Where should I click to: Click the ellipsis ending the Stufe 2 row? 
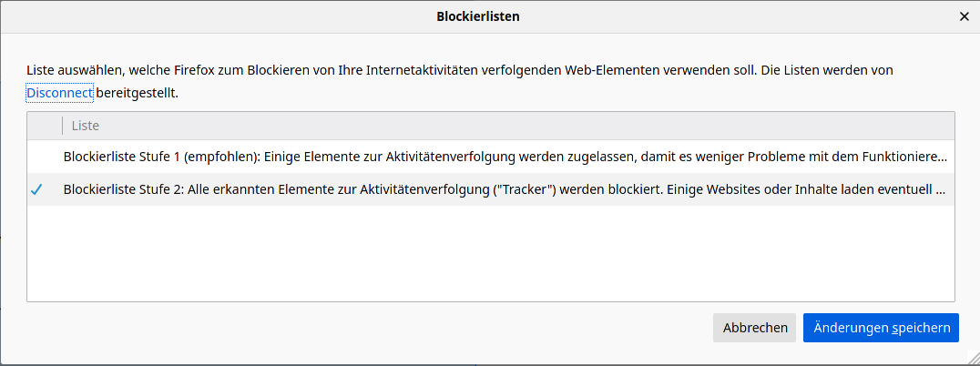[940, 190]
